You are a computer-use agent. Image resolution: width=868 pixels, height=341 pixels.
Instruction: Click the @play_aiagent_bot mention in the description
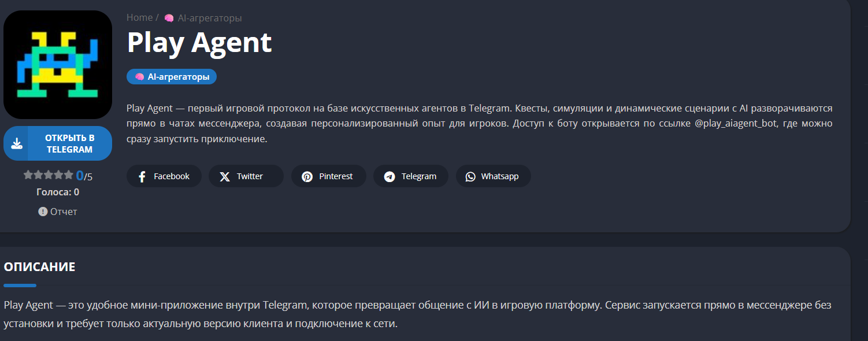pos(736,124)
